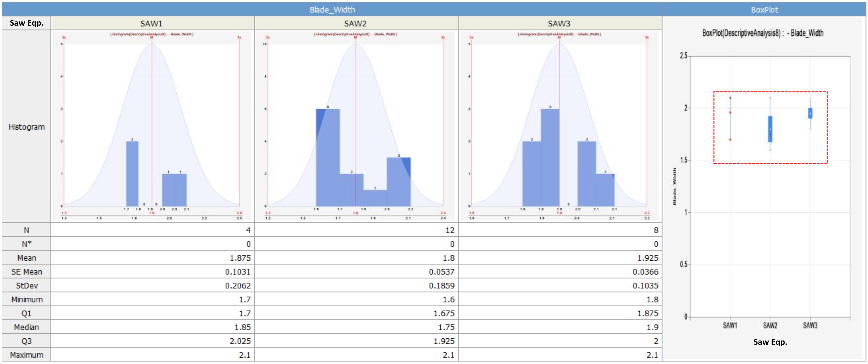
Task: Click the SAW2 column header
Action: [355, 24]
